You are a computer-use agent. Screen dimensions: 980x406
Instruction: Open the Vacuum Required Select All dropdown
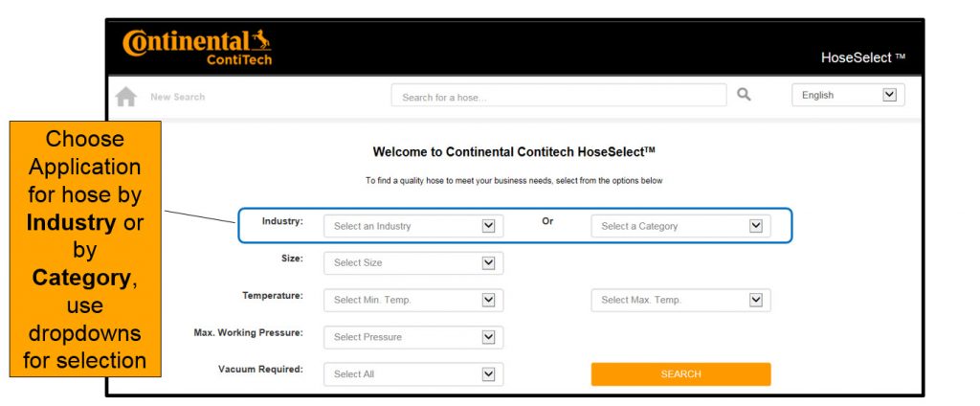coord(412,373)
